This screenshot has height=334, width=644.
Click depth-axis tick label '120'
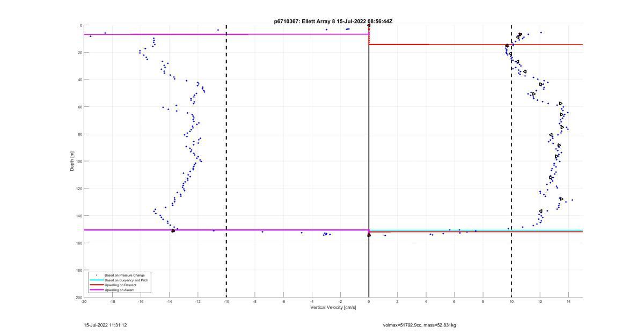coord(78,188)
